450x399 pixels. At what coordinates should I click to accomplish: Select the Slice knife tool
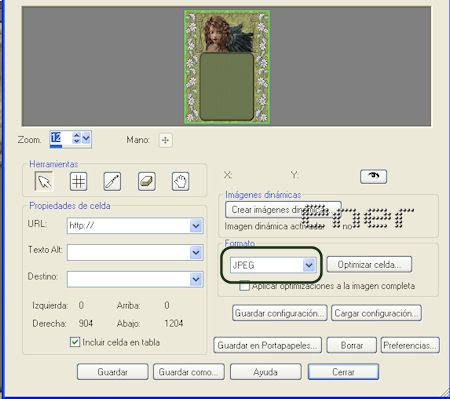[112, 181]
